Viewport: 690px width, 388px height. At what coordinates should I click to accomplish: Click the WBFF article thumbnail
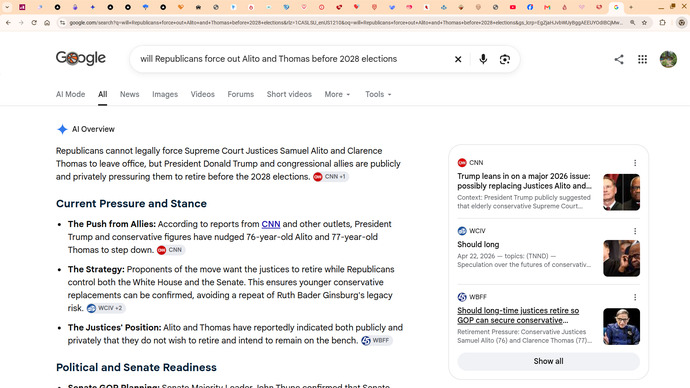[621, 326]
